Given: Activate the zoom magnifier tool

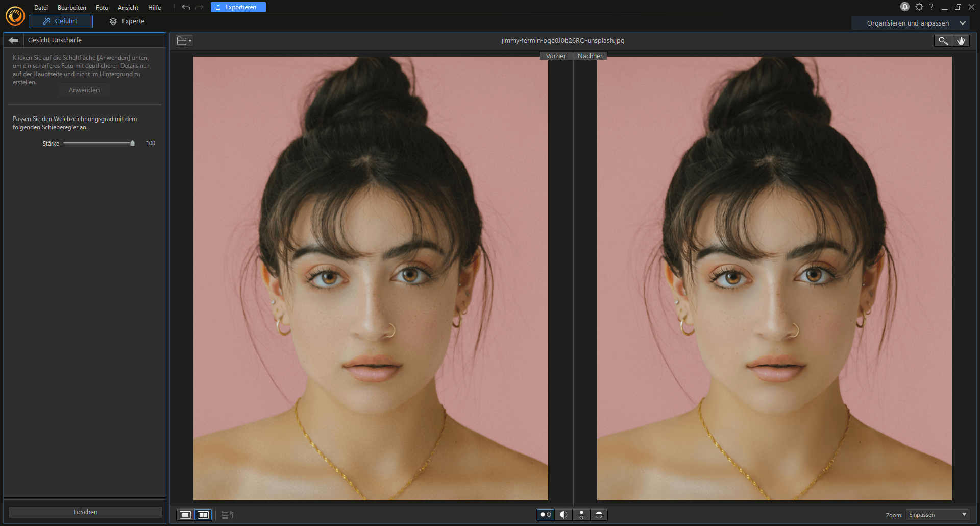Looking at the screenshot, I should point(943,41).
